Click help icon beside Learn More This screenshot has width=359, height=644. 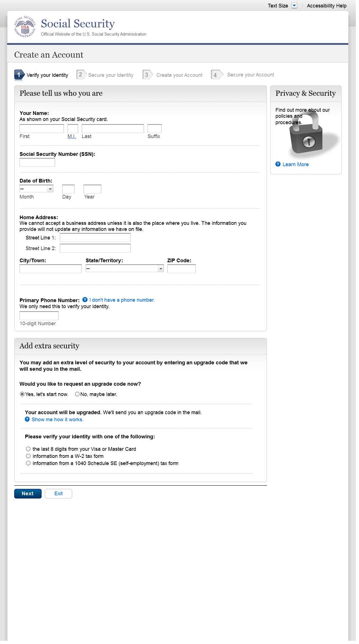[278, 164]
